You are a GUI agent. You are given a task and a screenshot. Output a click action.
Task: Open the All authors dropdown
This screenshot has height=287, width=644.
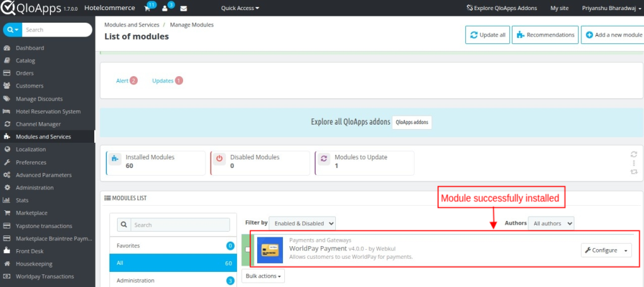pos(550,223)
